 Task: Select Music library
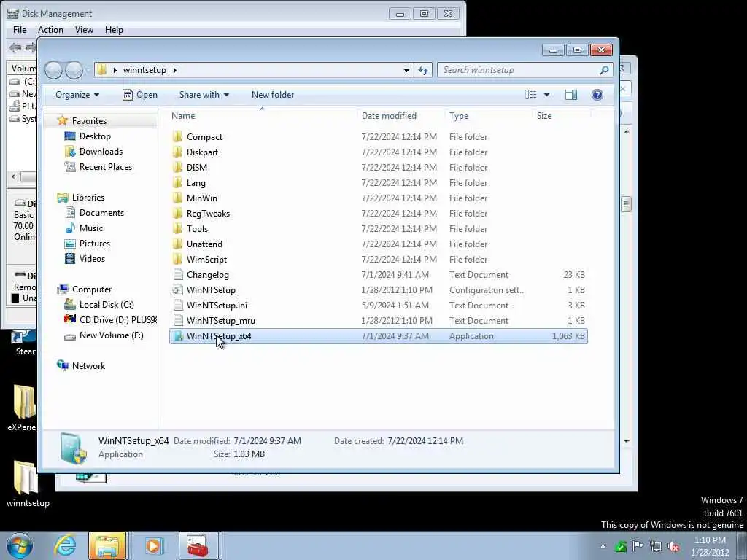91,228
